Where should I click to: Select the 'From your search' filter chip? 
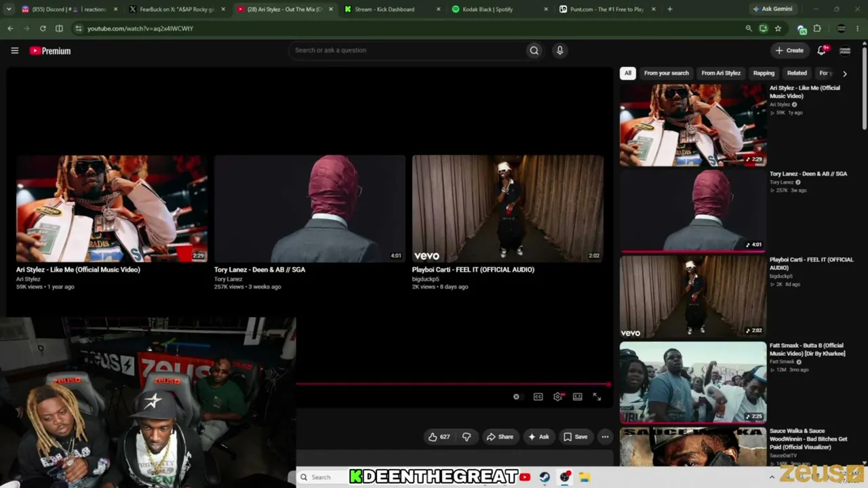coord(666,73)
